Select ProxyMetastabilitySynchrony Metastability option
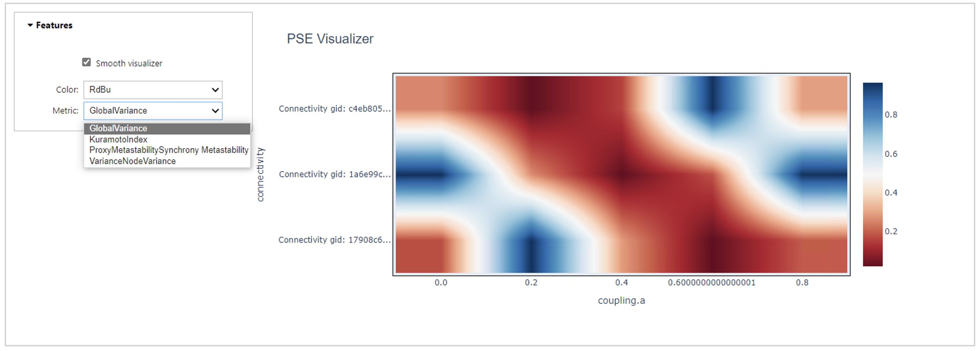The width and height of the screenshot is (980, 351). 169,150
